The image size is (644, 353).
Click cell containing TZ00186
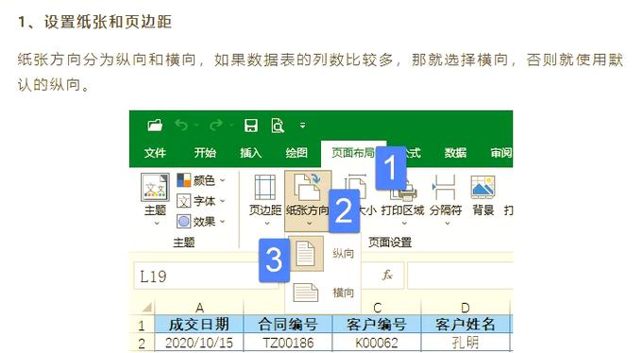288,343
